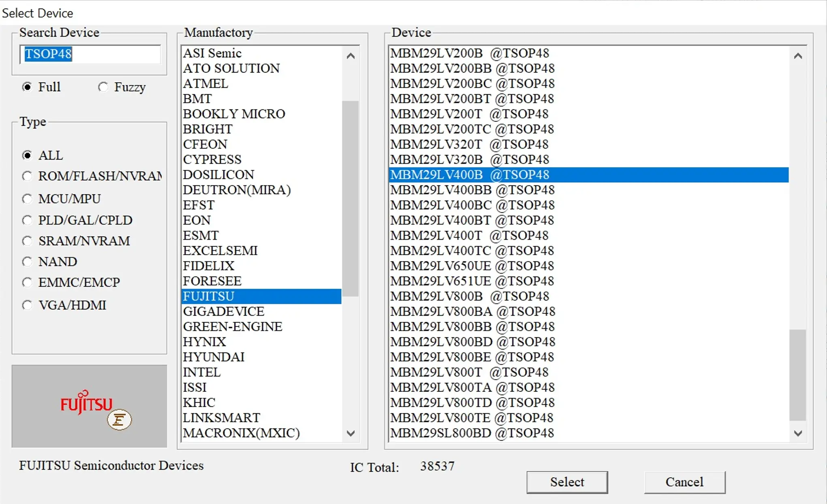Click the Select button
This screenshot has width=827, height=504.
pos(567,482)
